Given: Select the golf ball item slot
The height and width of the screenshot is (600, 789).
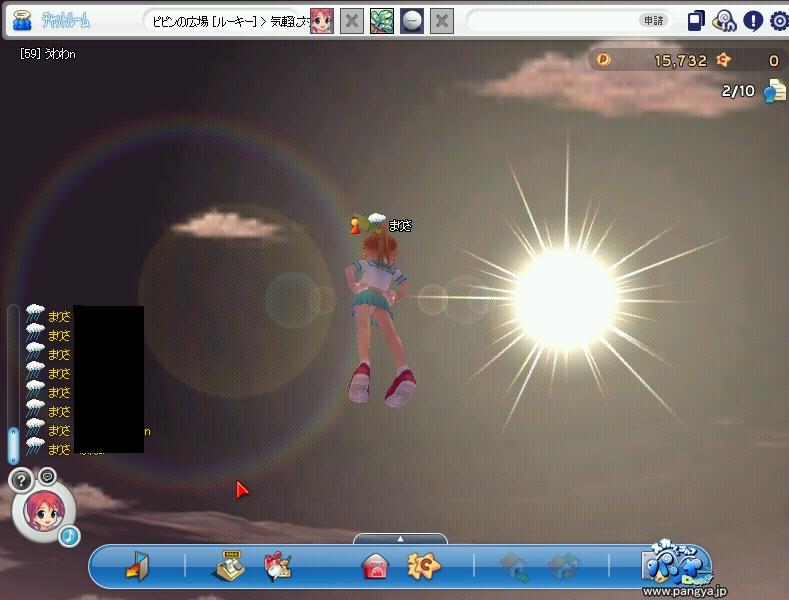Looking at the screenshot, I should click(x=412, y=21).
